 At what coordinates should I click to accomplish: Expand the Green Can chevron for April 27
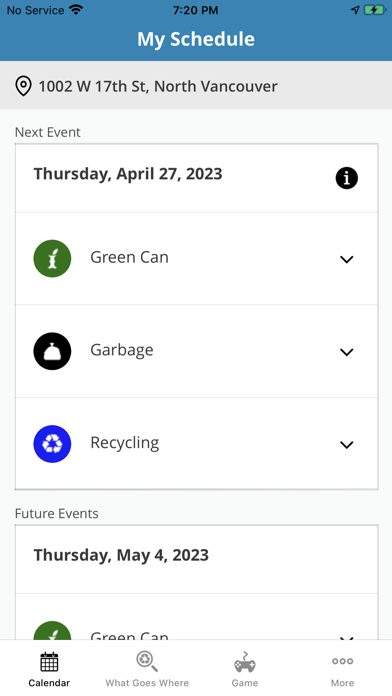(x=346, y=259)
